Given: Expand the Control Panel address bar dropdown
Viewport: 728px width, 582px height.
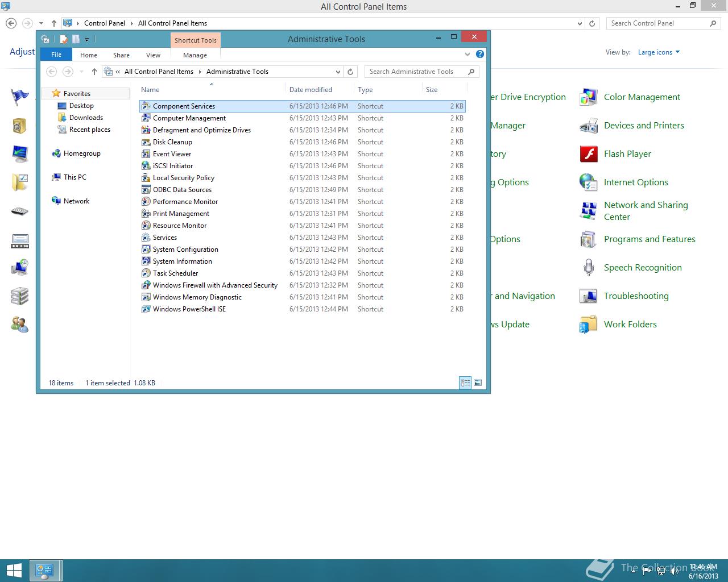Looking at the screenshot, I should coord(580,24).
